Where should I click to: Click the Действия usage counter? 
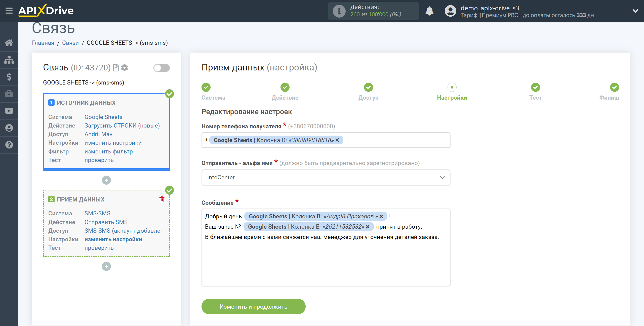click(373, 11)
